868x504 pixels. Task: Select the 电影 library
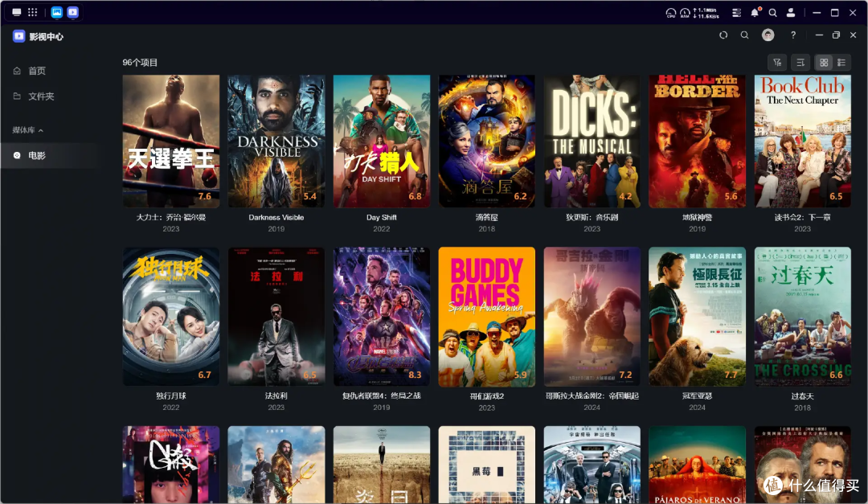(x=49, y=156)
